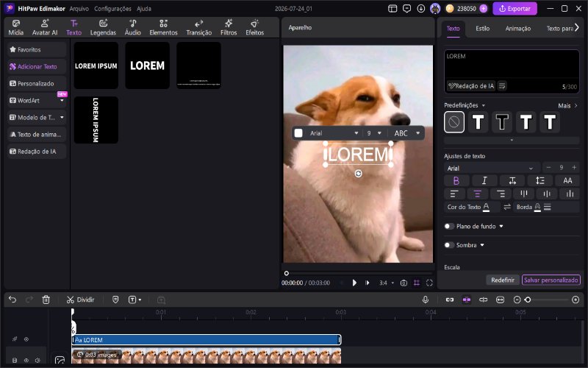
Task: Take a snapshot of the preview frame
Action: 404,283
